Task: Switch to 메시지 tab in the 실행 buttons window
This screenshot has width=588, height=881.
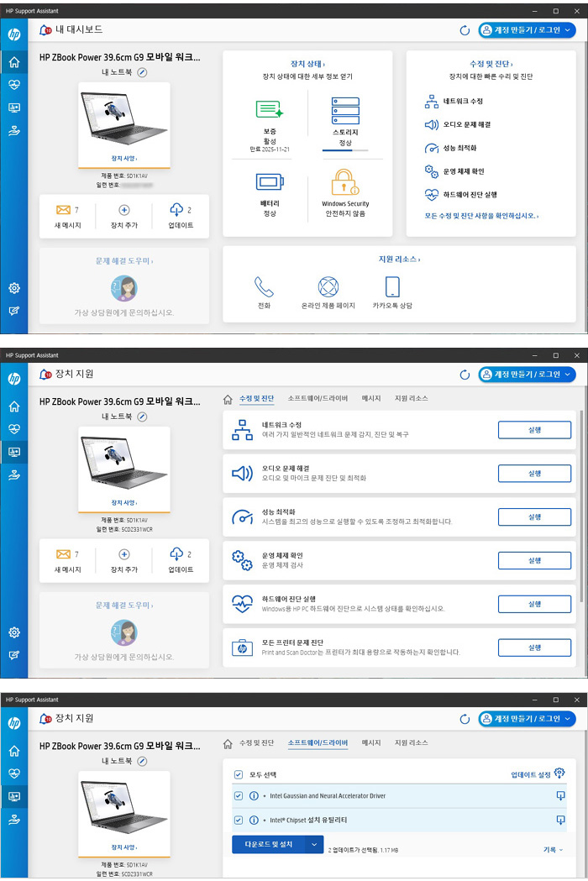Action: click(x=371, y=398)
